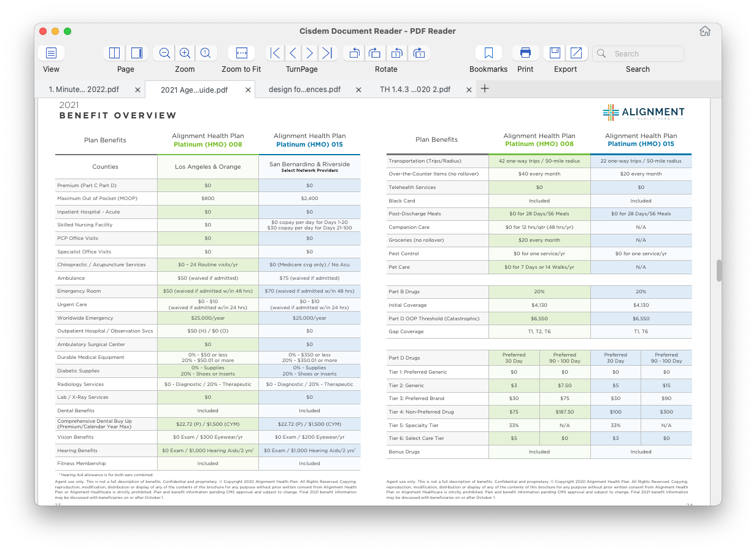This screenshot has height=551, width=756.
Task: Click the Tier 4: Non-Preferred Drug label
Action: (422, 412)
